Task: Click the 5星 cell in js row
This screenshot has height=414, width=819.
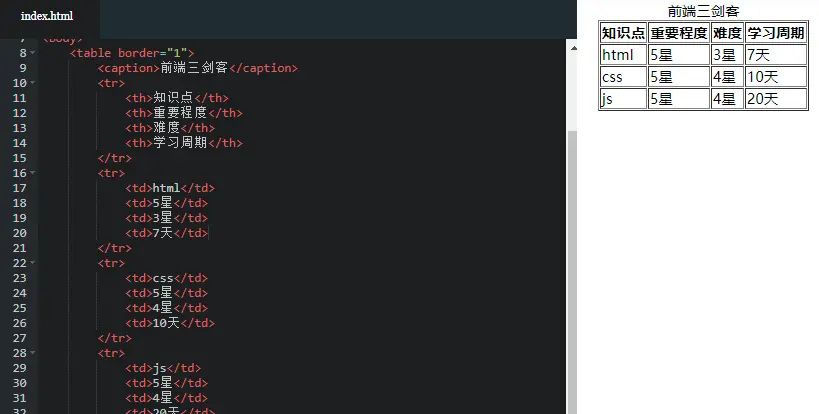Action: pyautogui.click(x=679, y=99)
